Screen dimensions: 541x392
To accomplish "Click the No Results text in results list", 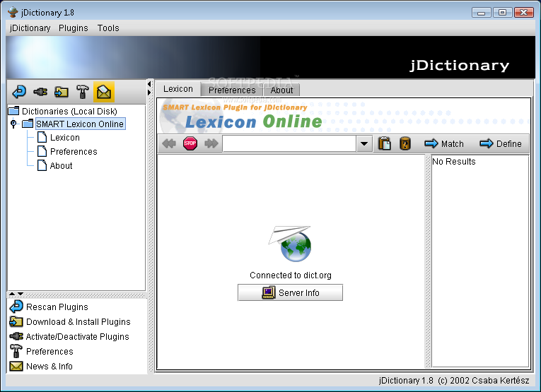I will tap(454, 161).
